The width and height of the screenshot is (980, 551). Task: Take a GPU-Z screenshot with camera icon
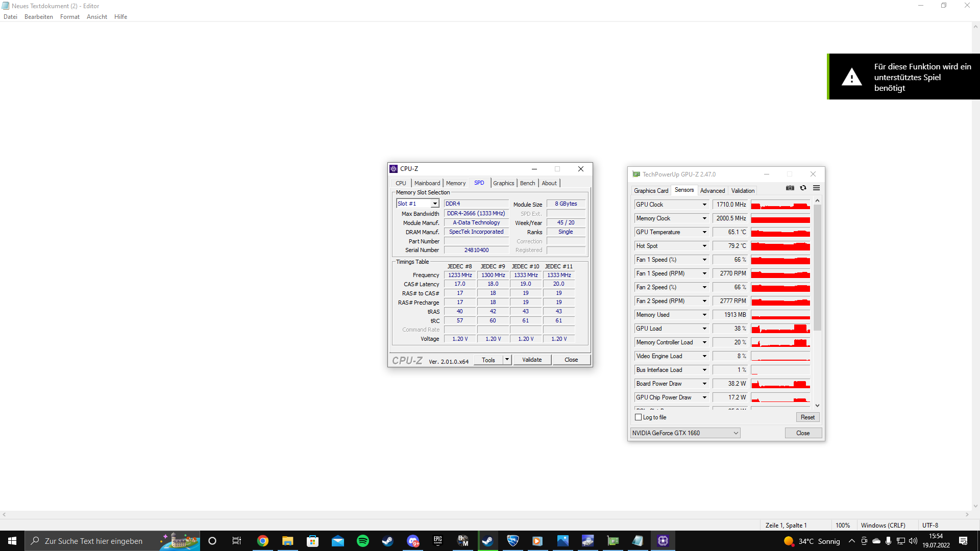790,188
